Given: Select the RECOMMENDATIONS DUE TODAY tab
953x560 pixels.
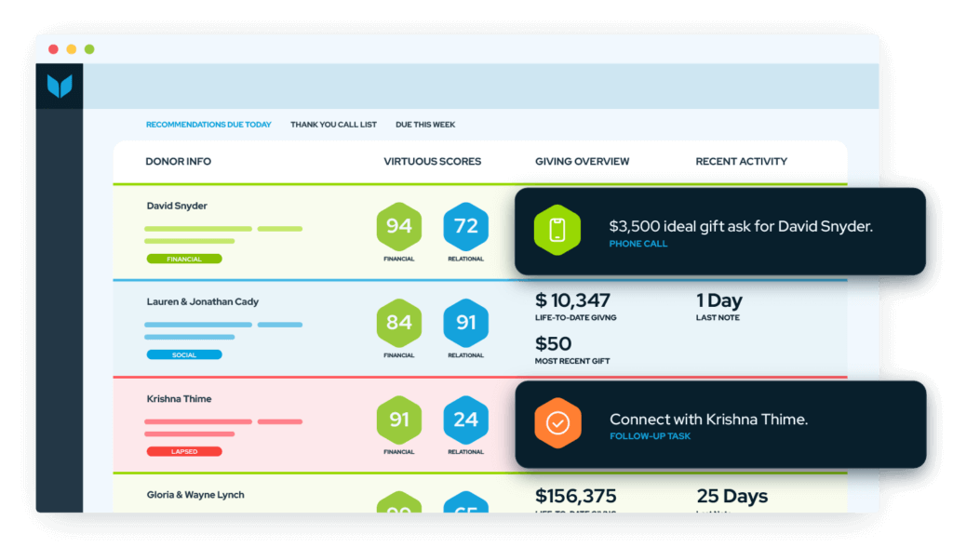Looking at the screenshot, I should [208, 124].
